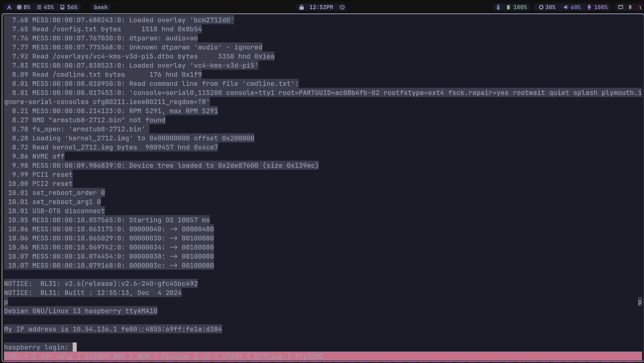Click the memory usage 45% indicator

tap(45, 7)
